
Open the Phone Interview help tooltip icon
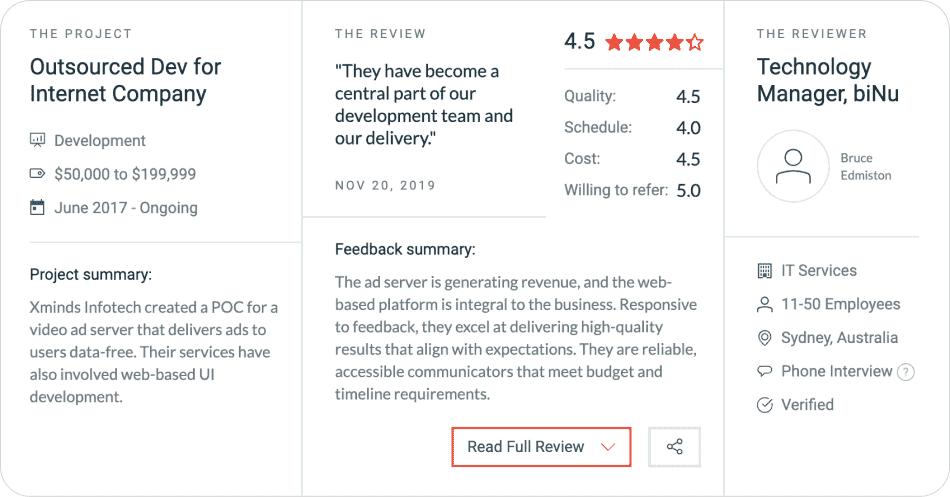click(906, 372)
